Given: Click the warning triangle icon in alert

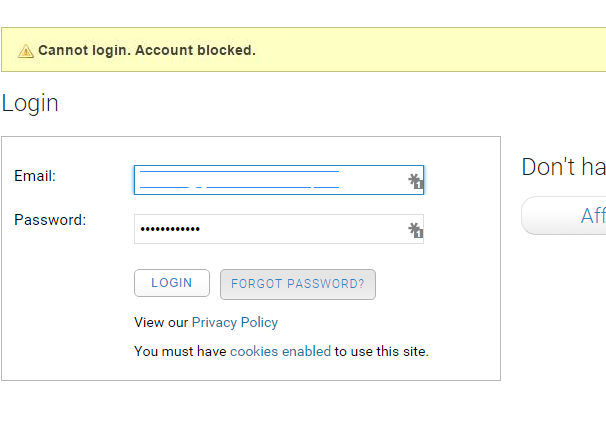Looking at the screenshot, I should 26,51.
